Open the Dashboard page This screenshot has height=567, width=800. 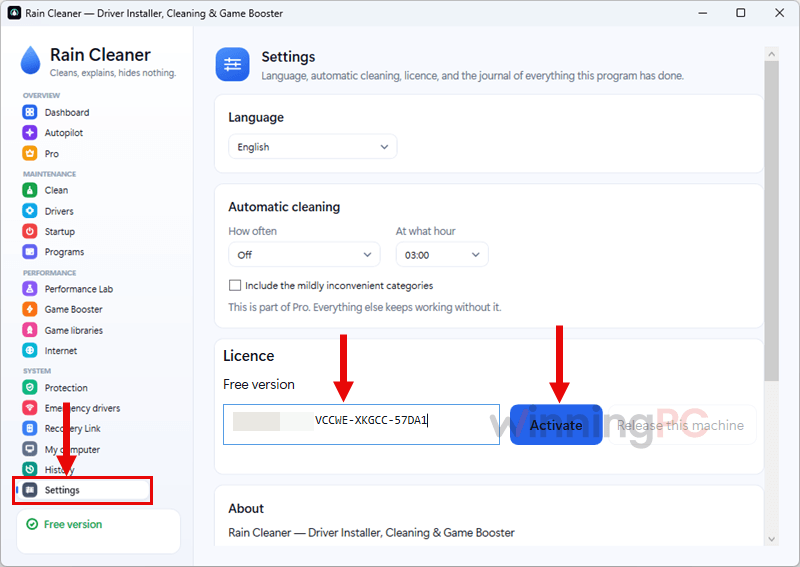coord(67,112)
